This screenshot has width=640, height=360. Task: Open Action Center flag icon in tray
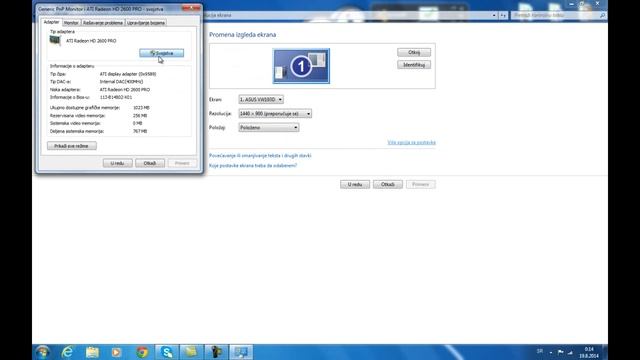point(560,352)
